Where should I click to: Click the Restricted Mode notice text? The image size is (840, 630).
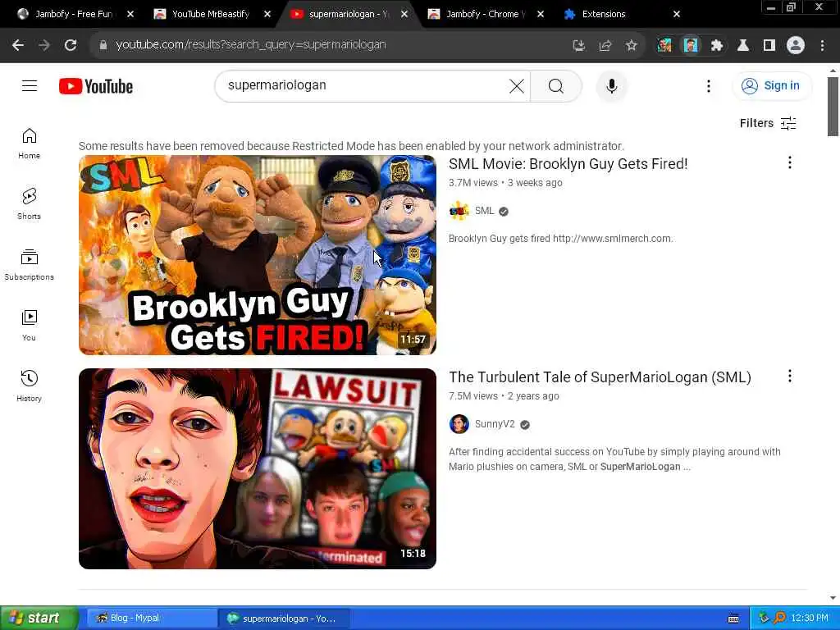pyautogui.click(x=351, y=146)
